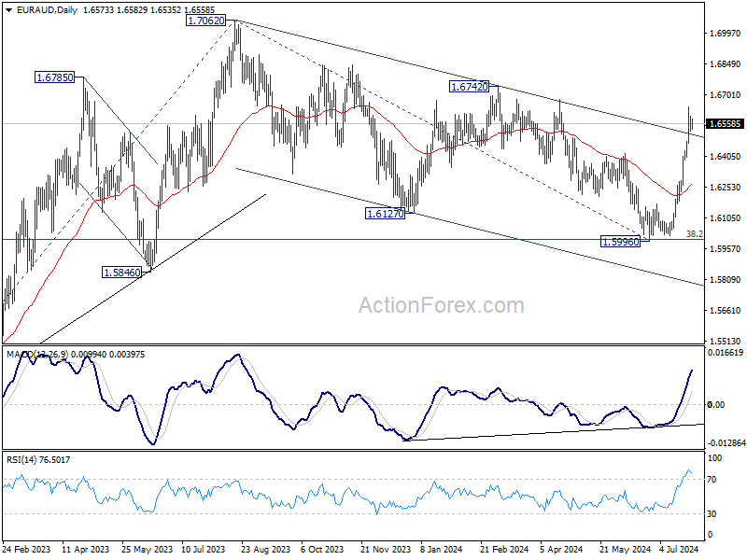Select the 1.58460 low price label
The height and width of the screenshot is (560, 747).
tap(122, 273)
